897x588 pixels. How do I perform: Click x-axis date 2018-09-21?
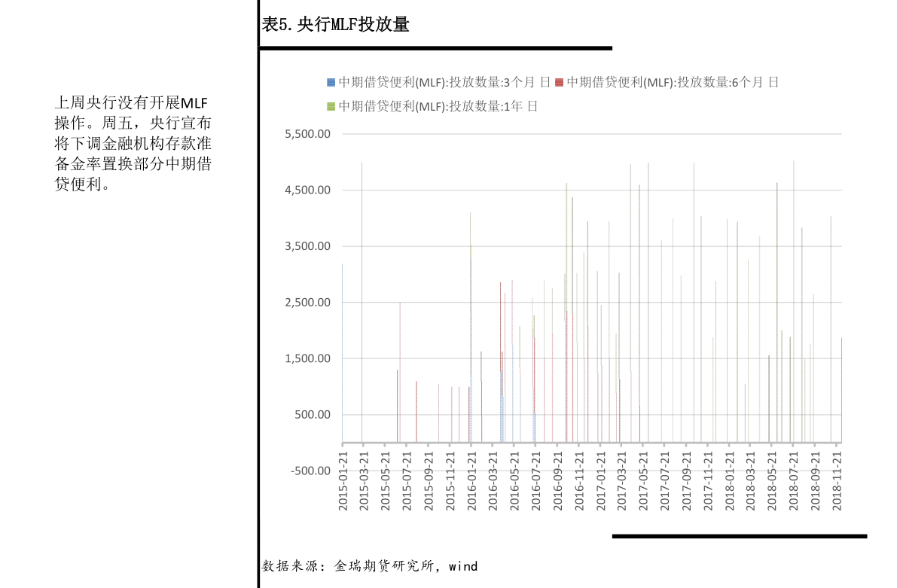point(816,481)
